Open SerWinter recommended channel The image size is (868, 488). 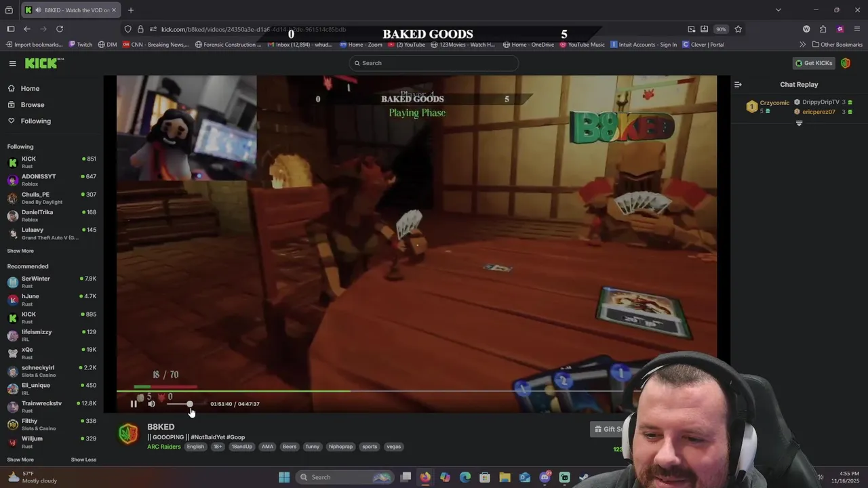point(52,282)
